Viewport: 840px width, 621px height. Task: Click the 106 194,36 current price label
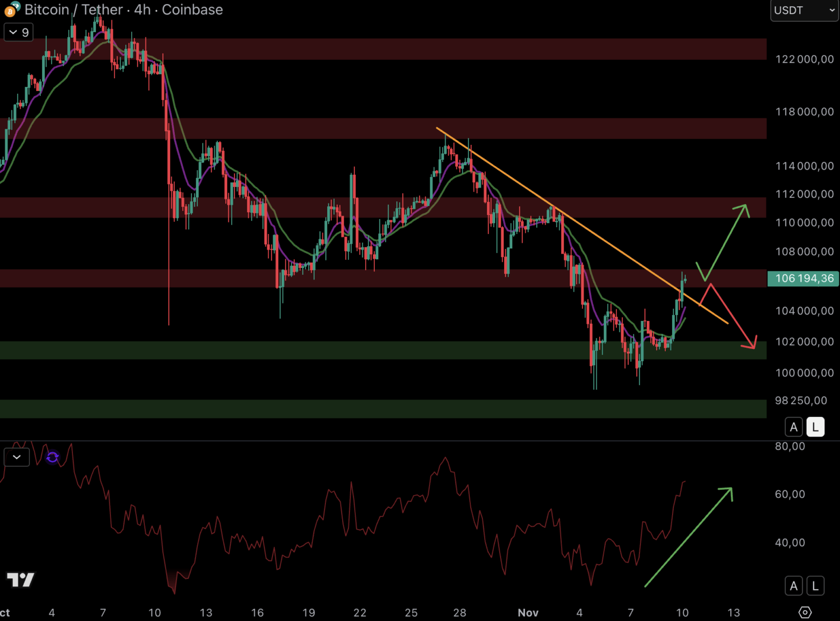[803, 279]
